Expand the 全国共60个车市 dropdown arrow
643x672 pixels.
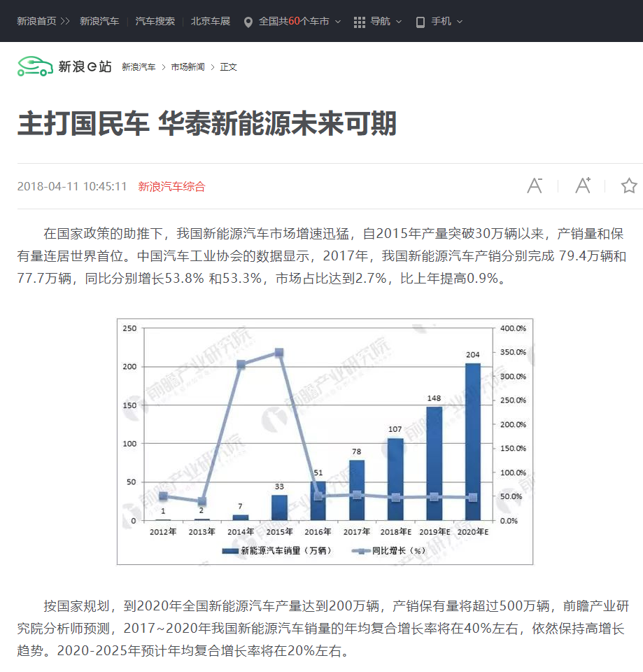coord(338,22)
